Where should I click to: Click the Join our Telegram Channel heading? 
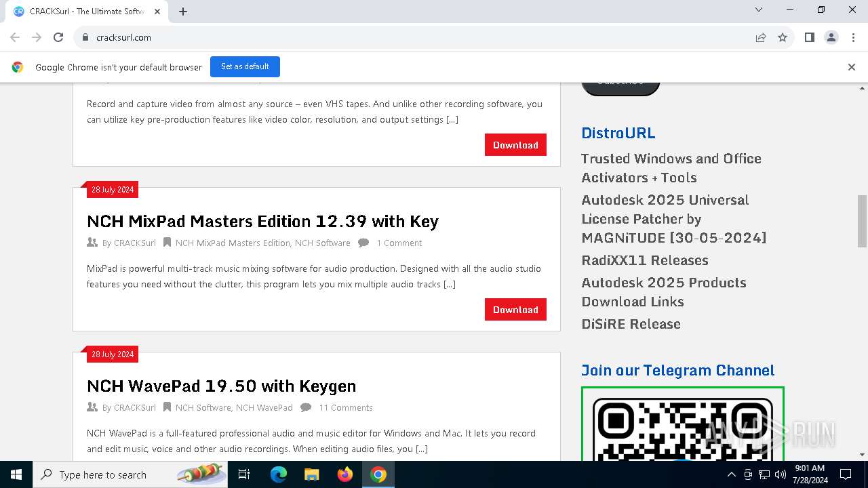pos(677,370)
